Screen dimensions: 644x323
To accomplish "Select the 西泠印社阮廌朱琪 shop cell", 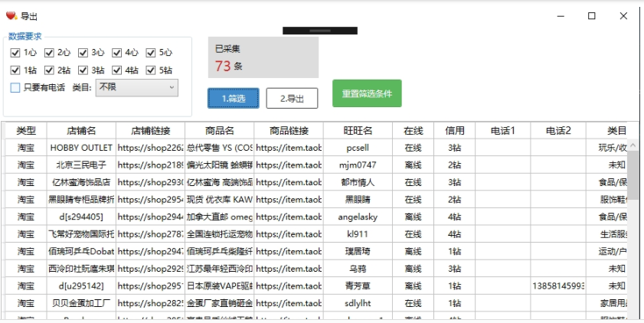I will 81,269.
